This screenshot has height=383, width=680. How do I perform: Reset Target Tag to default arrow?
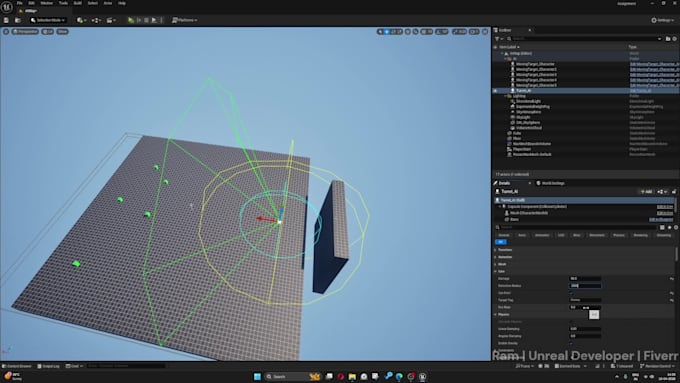click(672, 300)
